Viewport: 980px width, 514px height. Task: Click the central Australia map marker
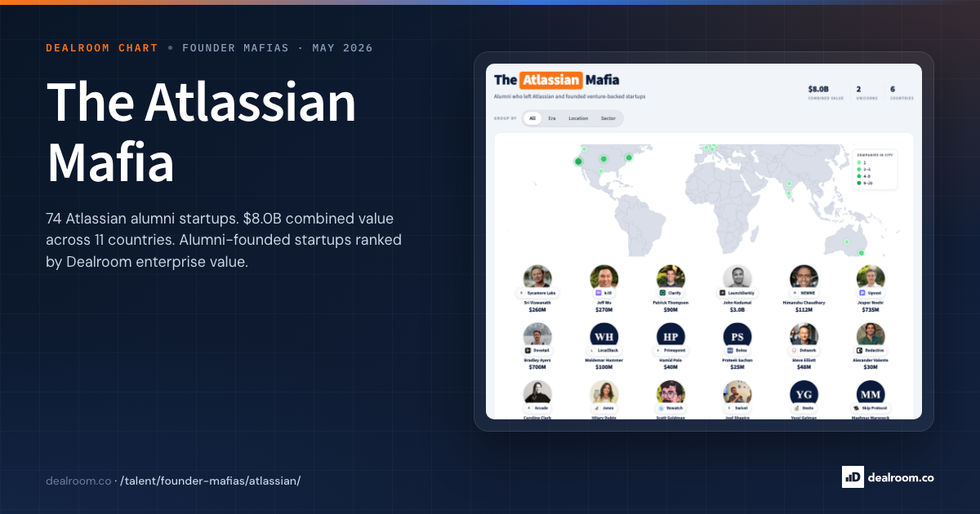click(x=847, y=242)
